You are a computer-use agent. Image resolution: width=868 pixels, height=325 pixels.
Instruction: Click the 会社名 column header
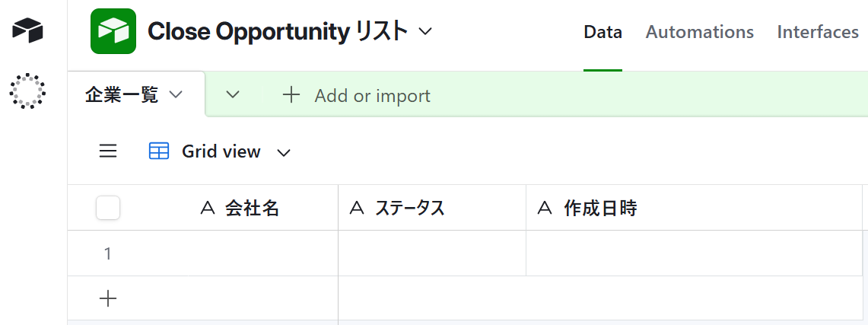click(251, 208)
